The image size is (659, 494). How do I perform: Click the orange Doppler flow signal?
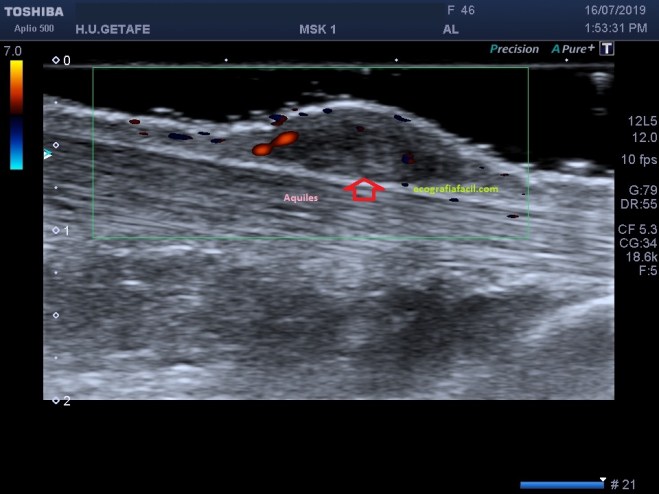point(275,143)
